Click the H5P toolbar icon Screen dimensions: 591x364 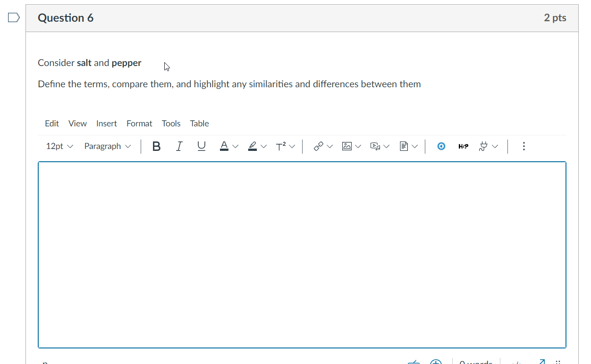coord(464,147)
